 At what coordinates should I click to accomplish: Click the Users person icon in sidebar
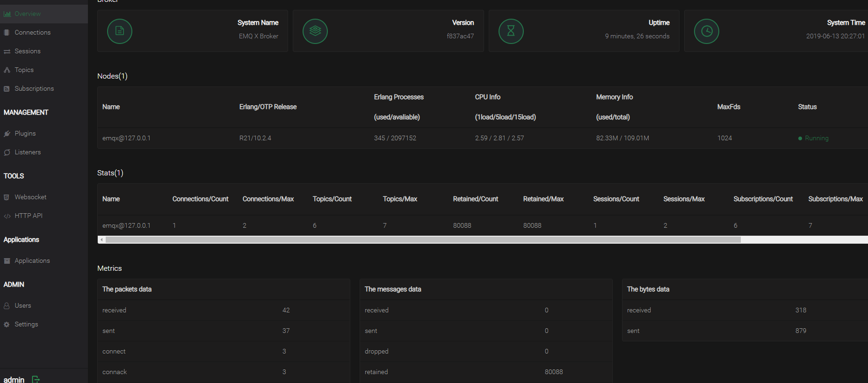[x=7, y=306]
